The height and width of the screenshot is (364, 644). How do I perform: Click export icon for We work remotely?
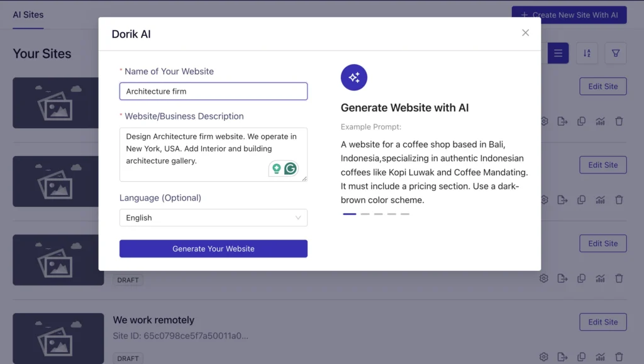pyautogui.click(x=562, y=356)
